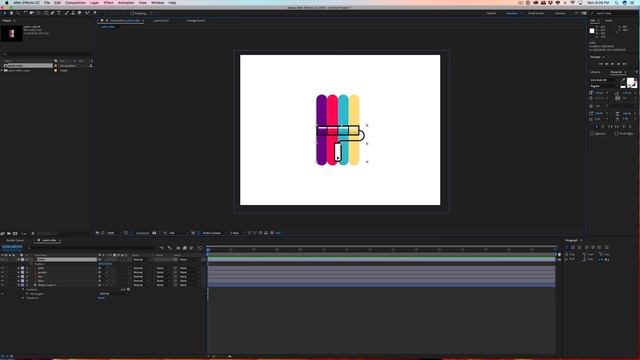The image size is (640, 360).
Task: Toggle the Snapping checkbox in the toolbar
Action: point(132,13)
